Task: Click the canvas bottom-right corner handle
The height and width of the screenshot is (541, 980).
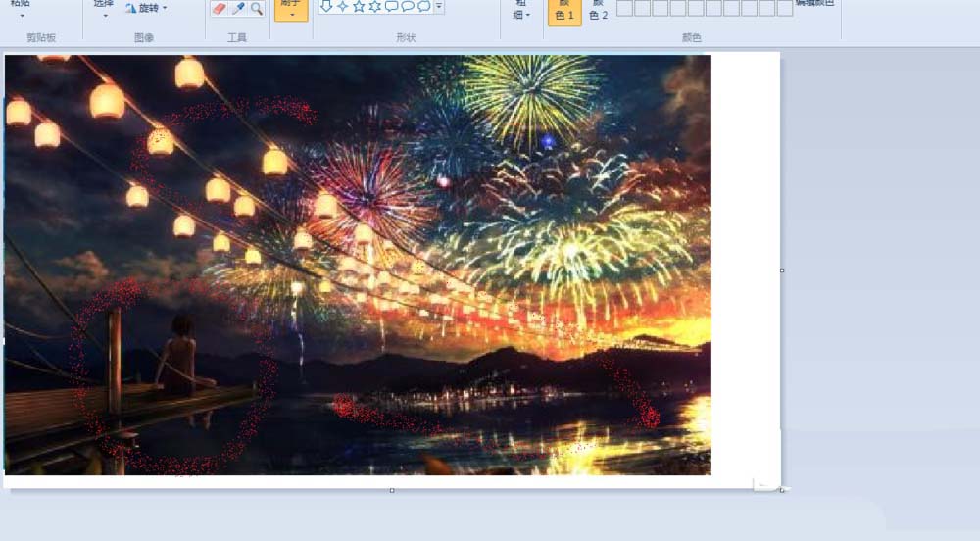Action: pos(782,490)
